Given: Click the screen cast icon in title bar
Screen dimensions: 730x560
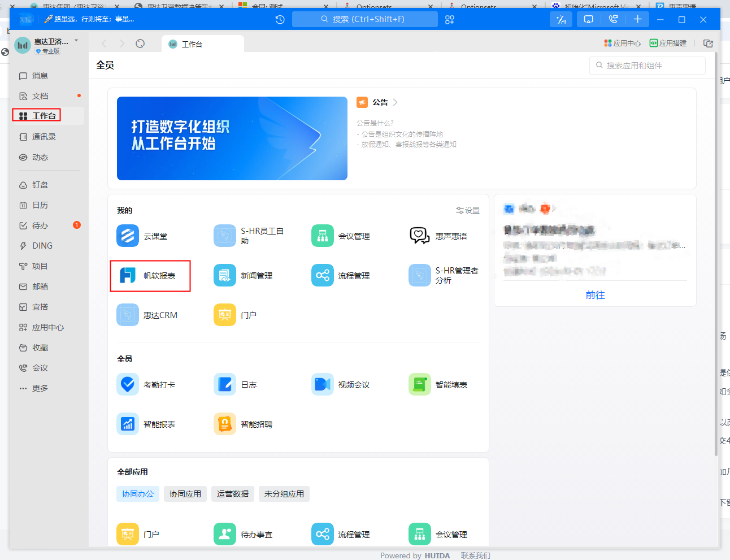Looking at the screenshot, I should pyautogui.click(x=588, y=19).
